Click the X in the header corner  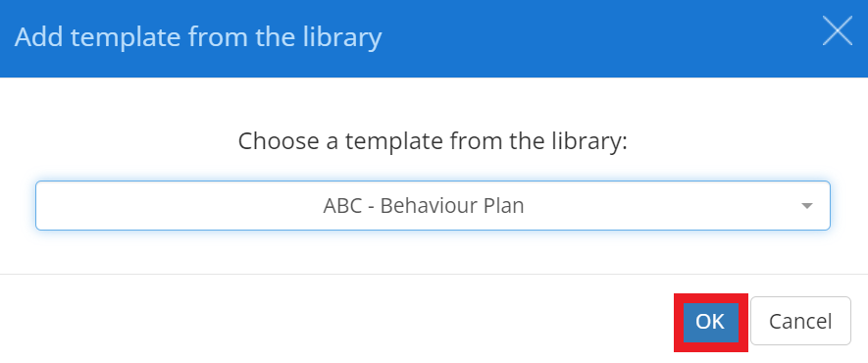pos(837,31)
